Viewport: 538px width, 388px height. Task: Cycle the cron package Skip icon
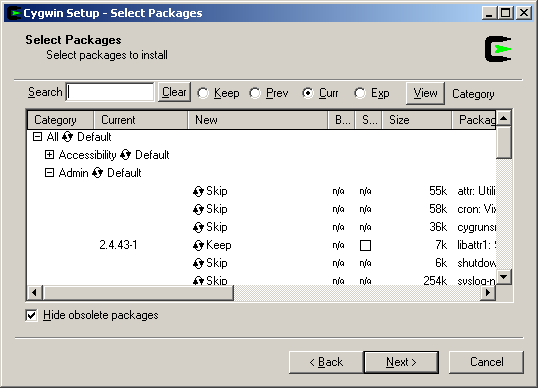tap(198, 209)
